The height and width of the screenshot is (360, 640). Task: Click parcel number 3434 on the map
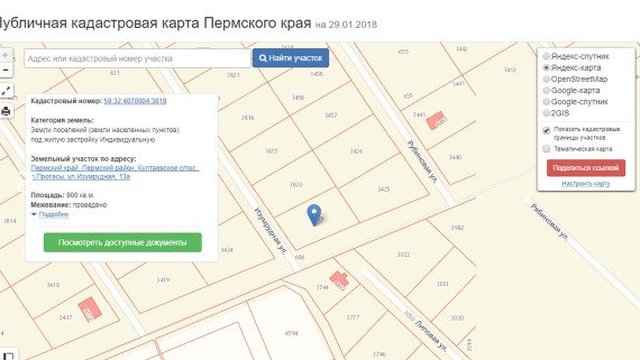pyautogui.click(x=227, y=250)
